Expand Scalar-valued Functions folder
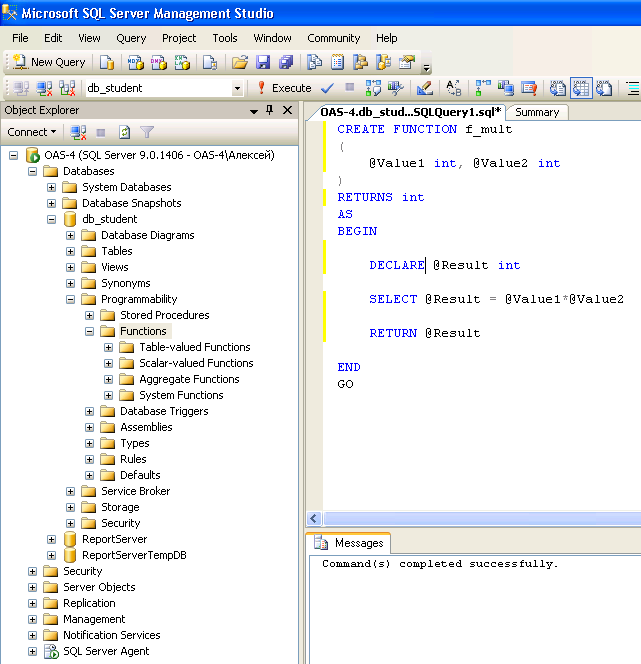Screen dimensions: 641x664 click(109, 363)
